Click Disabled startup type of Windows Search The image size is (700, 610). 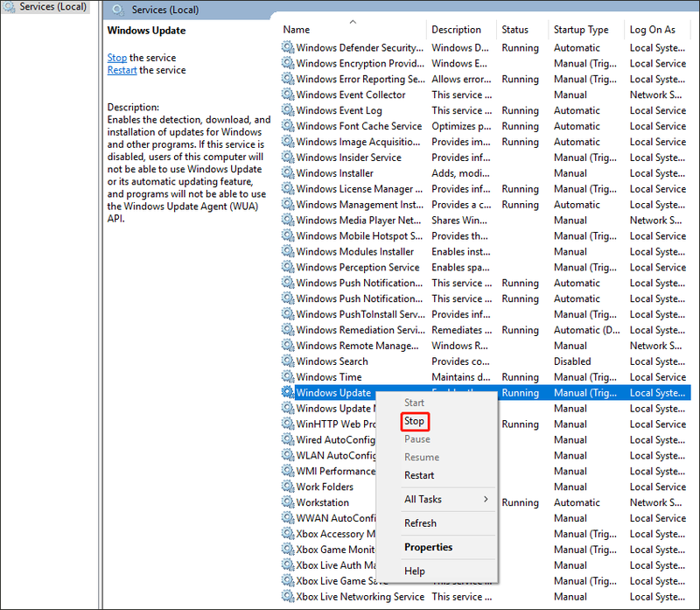coord(572,361)
